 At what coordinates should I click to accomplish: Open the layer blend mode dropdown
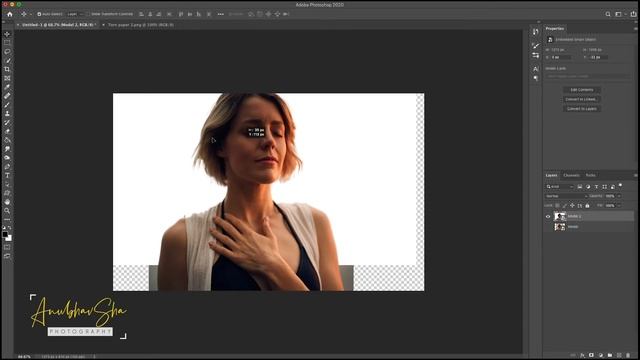coord(567,196)
